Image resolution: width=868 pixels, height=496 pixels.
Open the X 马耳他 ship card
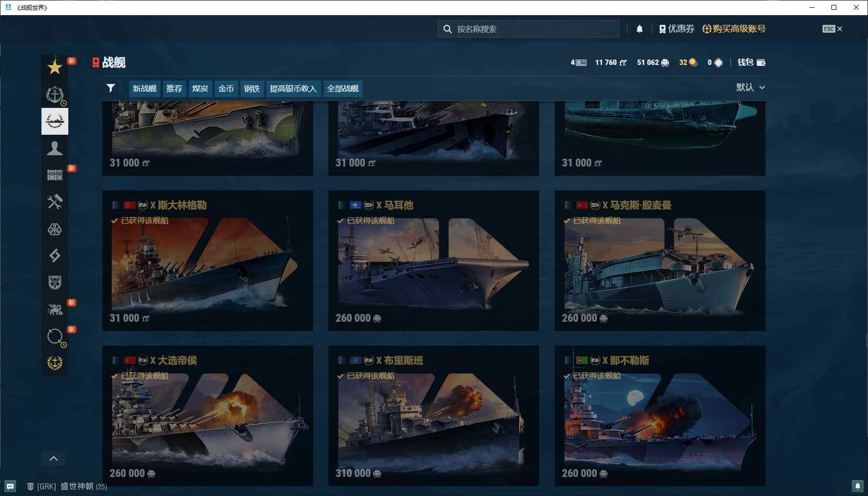[x=434, y=261]
